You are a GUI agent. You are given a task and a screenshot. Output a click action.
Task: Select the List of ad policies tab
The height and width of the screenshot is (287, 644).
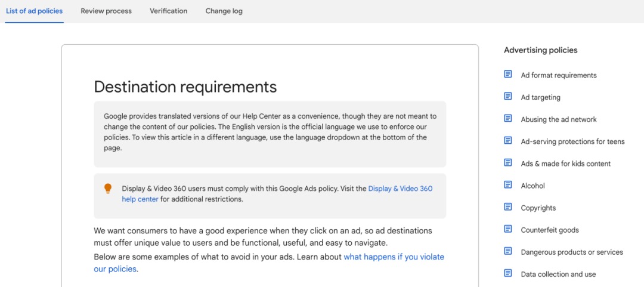tap(34, 11)
